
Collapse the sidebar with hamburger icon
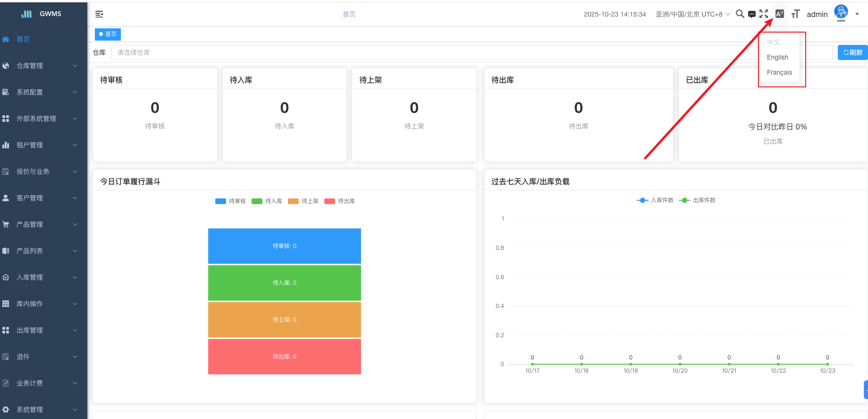pyautogui.click(x=99, y=14)
